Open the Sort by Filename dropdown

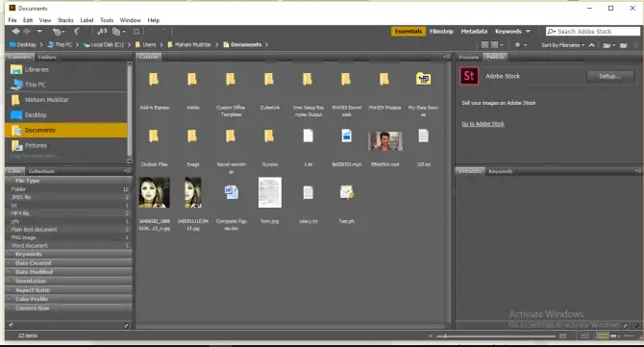click(562, 45)
